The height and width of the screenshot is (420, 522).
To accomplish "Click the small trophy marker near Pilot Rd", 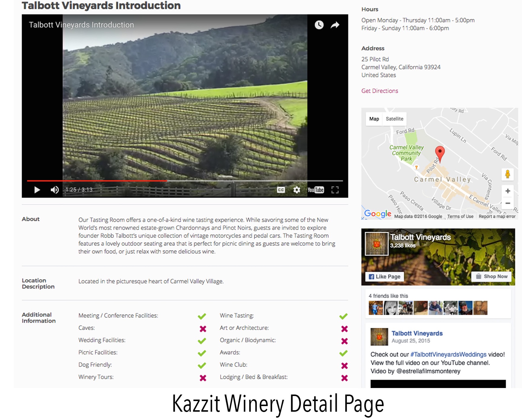I will coord(416,167).
